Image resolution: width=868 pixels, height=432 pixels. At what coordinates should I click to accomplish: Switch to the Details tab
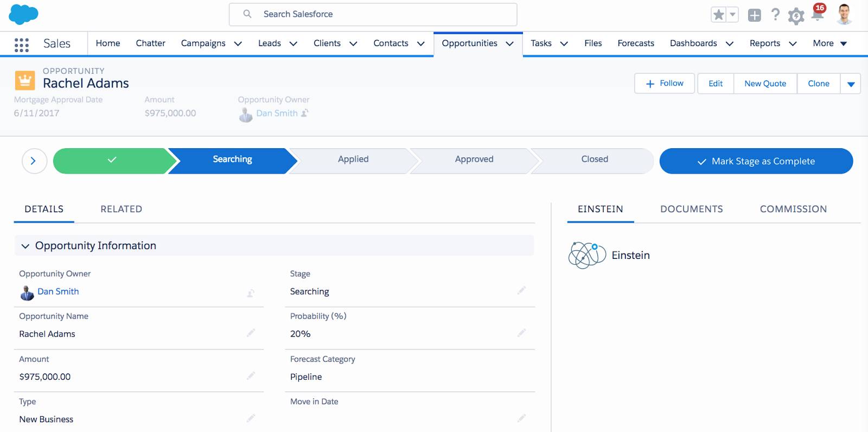coord(44,209)
